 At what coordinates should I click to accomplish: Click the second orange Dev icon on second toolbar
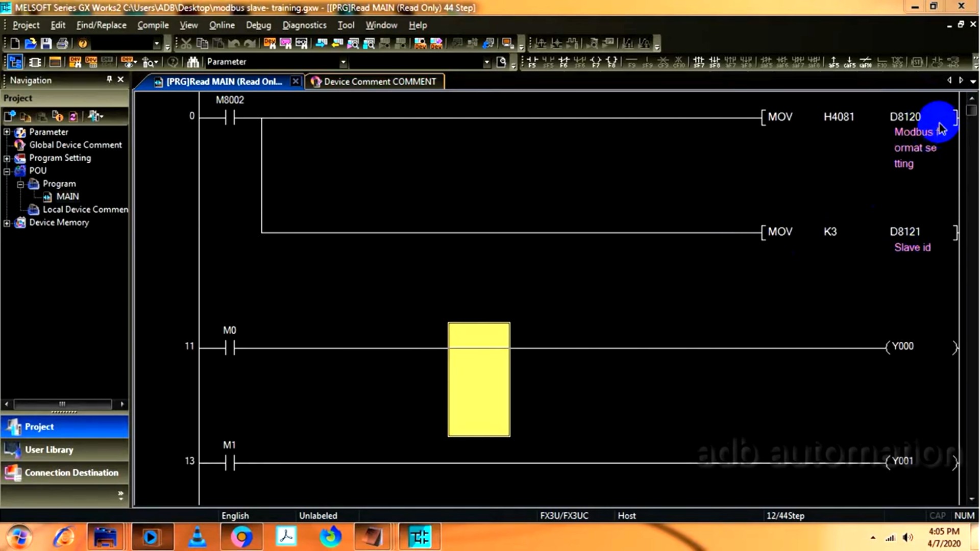91,62
